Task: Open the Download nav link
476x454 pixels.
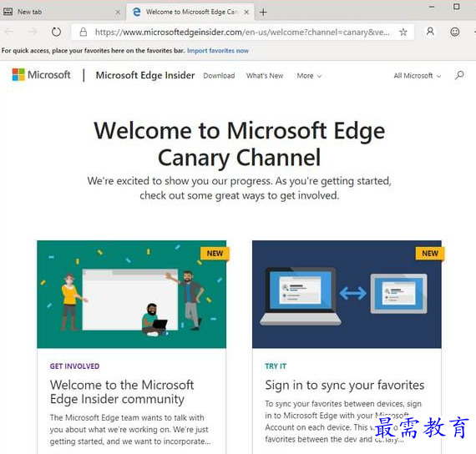Action: [x=219, y=76]
